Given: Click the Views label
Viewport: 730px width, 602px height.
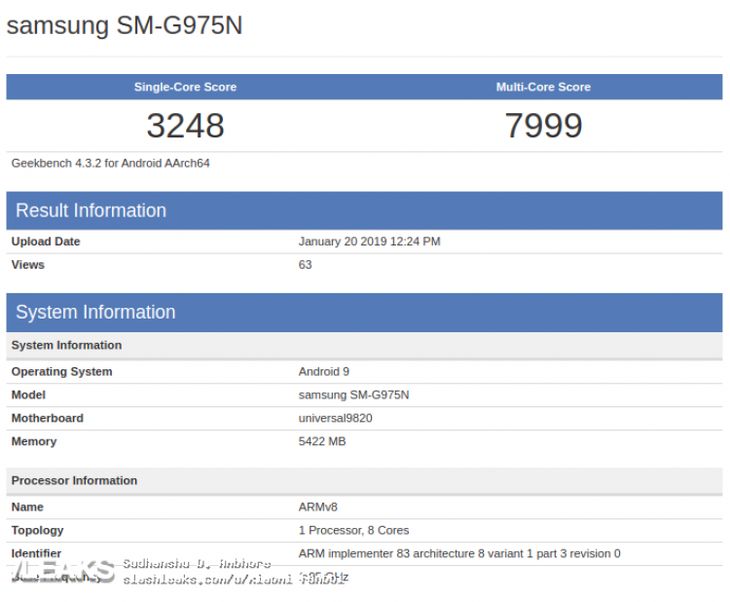Looking at the screenshot, I should (x=28, y=264).
